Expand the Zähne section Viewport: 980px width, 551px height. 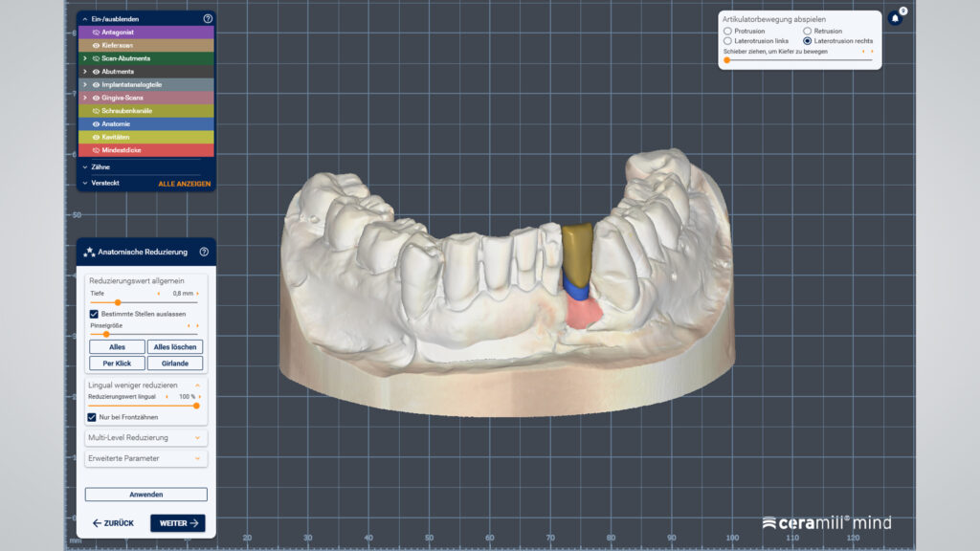click(x=85, y=166)
